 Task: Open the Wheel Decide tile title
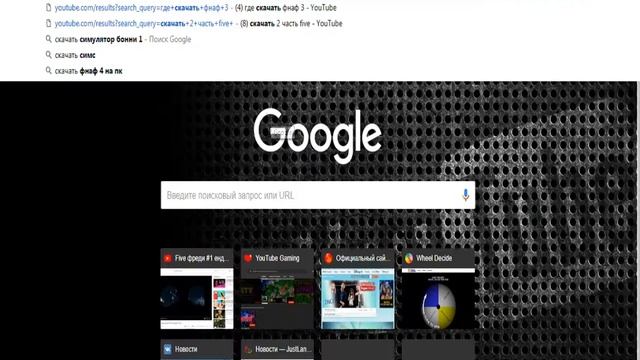pos(434,258)
